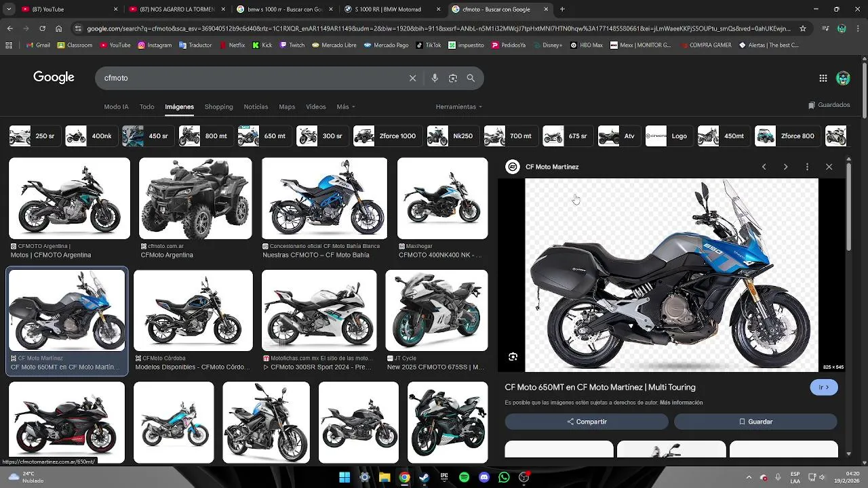
Task: Search inside image with lens icon on preview
Action: click(513, 357)
